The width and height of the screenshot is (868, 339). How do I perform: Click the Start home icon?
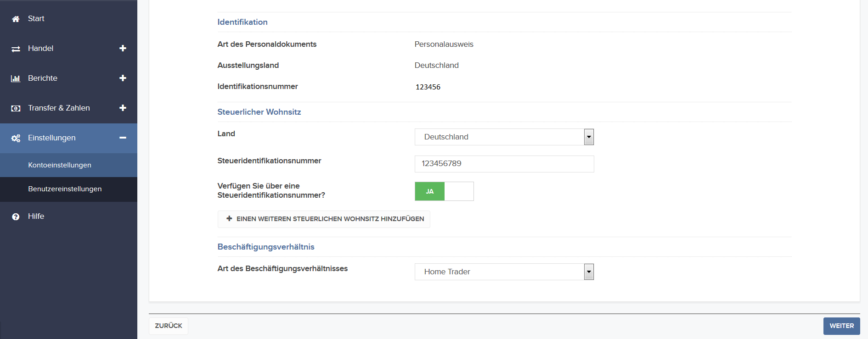tap(16, 19)
